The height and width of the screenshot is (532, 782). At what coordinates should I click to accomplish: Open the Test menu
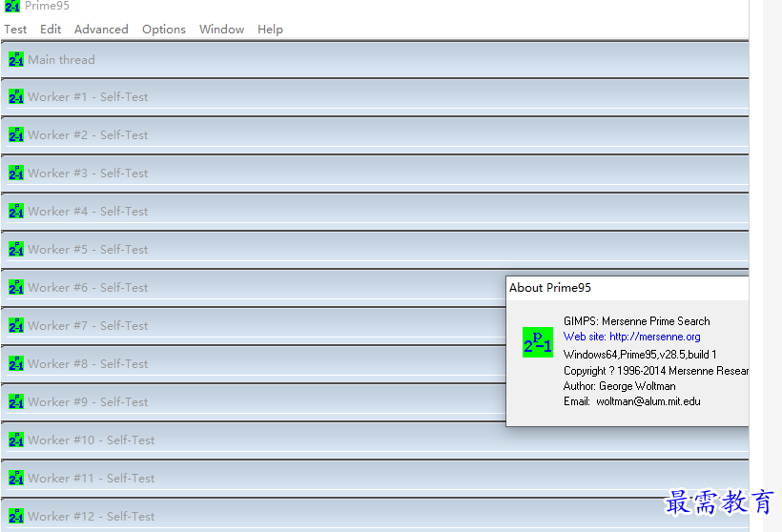(15, 30)
